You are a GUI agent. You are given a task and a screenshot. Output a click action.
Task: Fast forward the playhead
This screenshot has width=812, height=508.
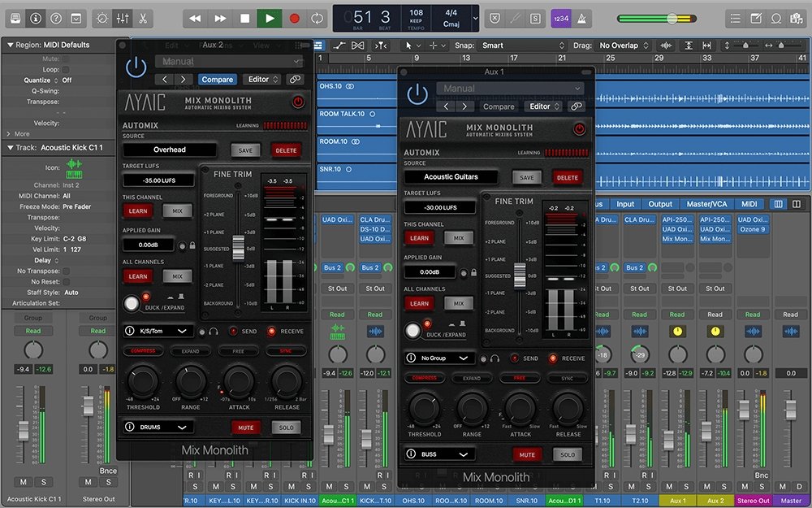220,19
